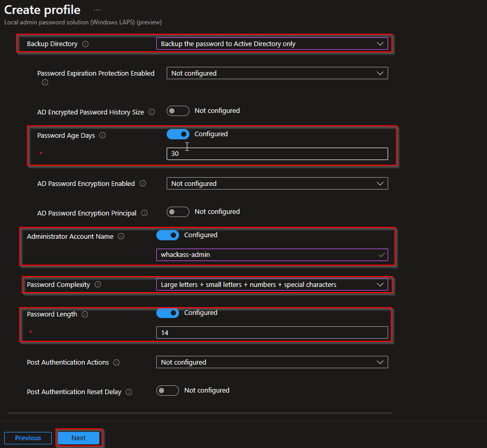View the info icon for Password Length
The width and height of the screenshot is (487, 448).
[85, 313]
